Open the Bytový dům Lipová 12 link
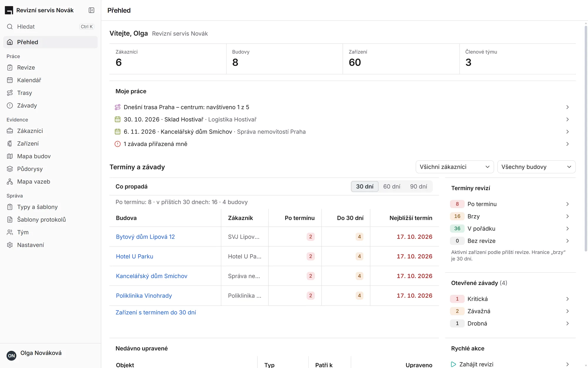This screenshot has height=368, width=588. click(145, 237)
